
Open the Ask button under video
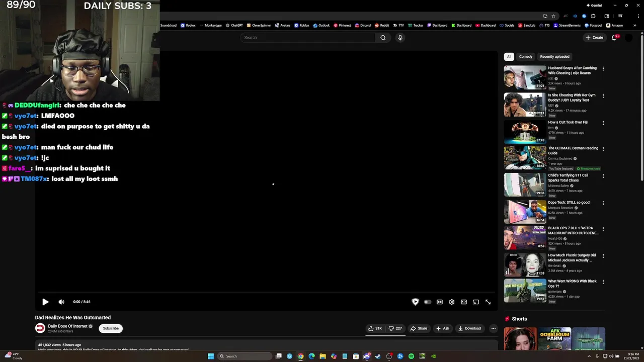[443, 328]
